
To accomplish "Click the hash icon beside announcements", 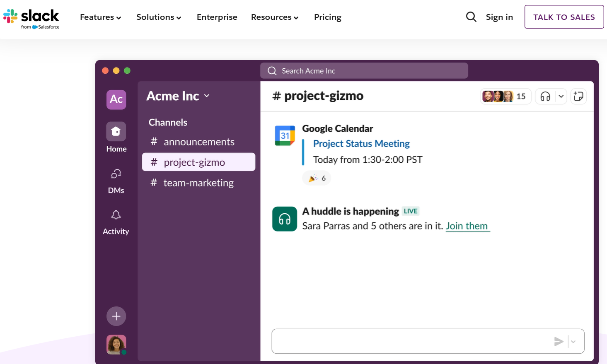I will pyautogui.click(x=154, y=142).
